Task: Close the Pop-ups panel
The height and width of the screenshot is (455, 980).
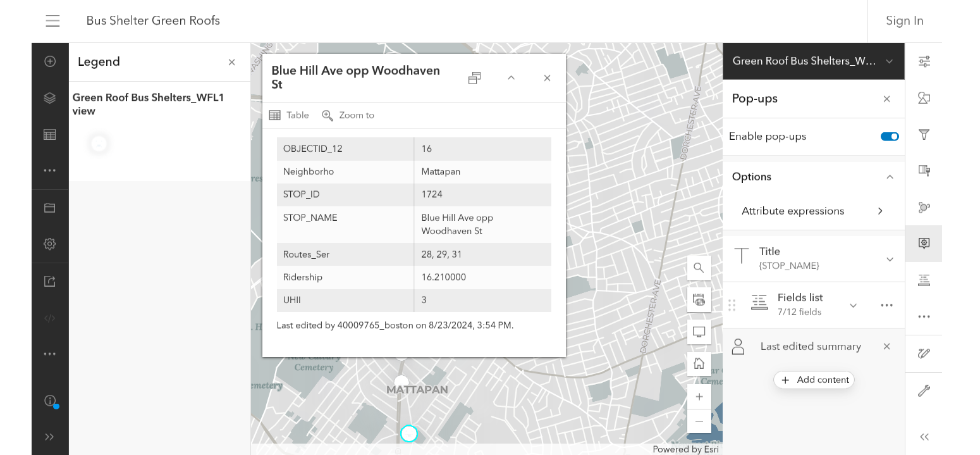Action: coord(886,99)
